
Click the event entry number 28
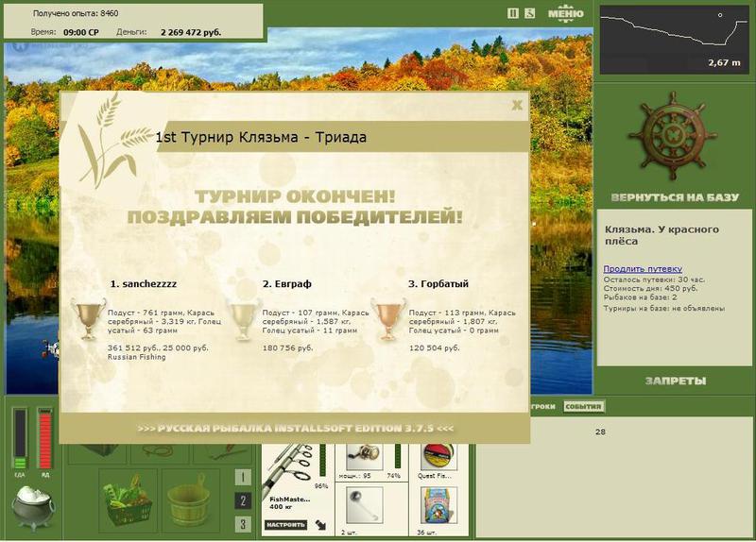coord(600,432)
